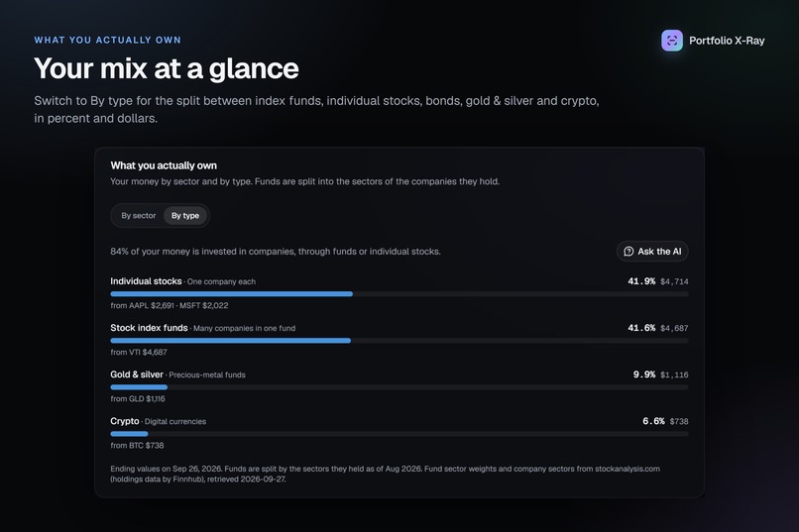Screen dimensions: 799x532
Task: Click the $738 amount beside 6.6%
Action: click(679, 421)
